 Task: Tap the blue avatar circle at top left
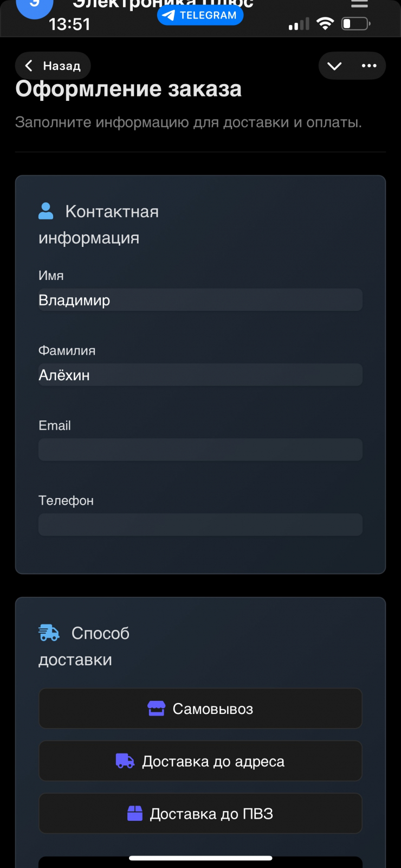(x=34, y=5)
